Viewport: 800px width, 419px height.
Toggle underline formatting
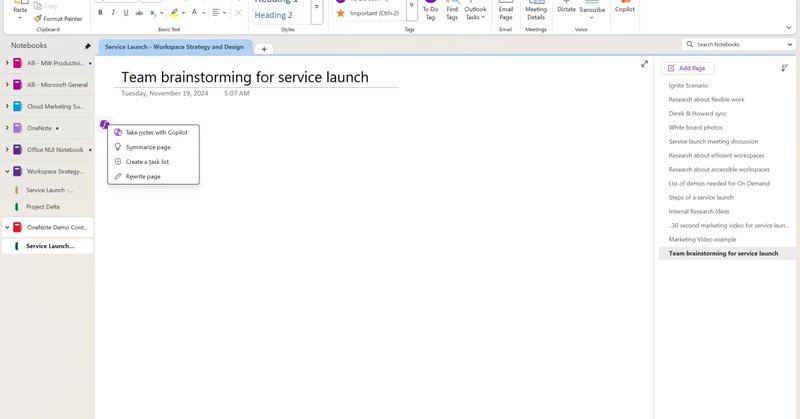coord(126,13)
